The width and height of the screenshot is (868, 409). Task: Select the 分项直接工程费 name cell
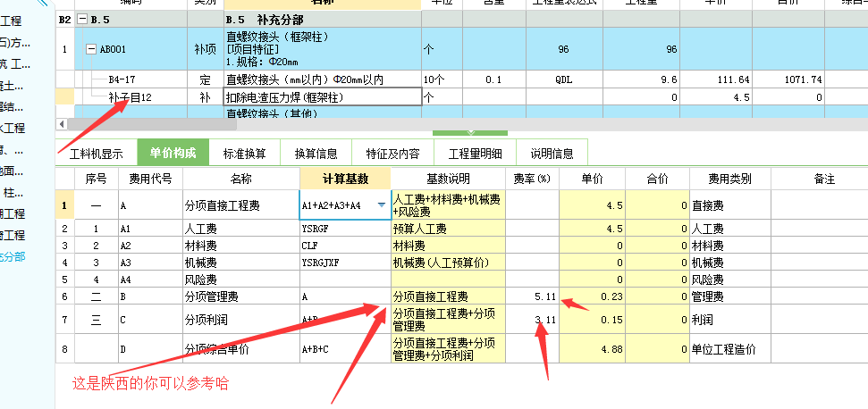(241, 205)
